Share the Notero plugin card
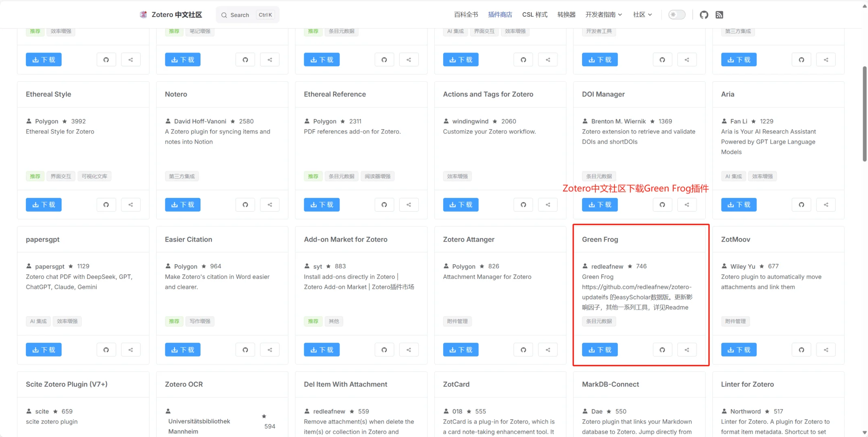 click(270, 205)
